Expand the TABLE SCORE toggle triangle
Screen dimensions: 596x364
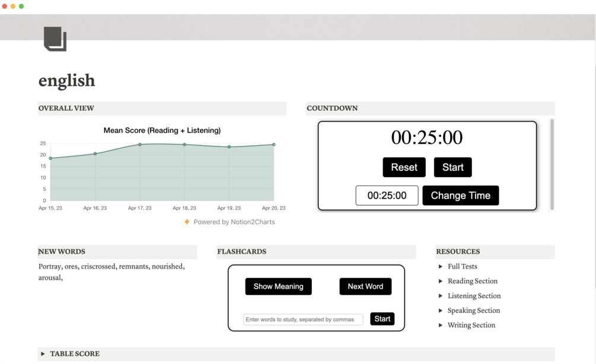pyautogui.click(x=43, y=354)
